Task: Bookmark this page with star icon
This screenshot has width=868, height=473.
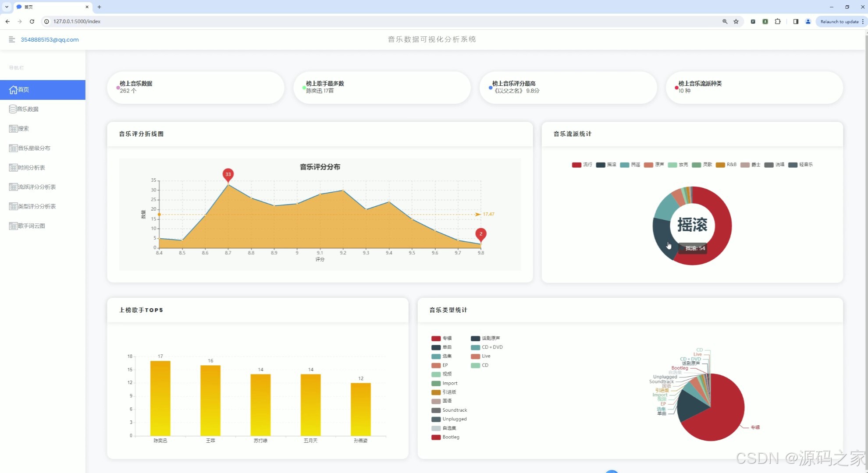Action: point(736,21)
